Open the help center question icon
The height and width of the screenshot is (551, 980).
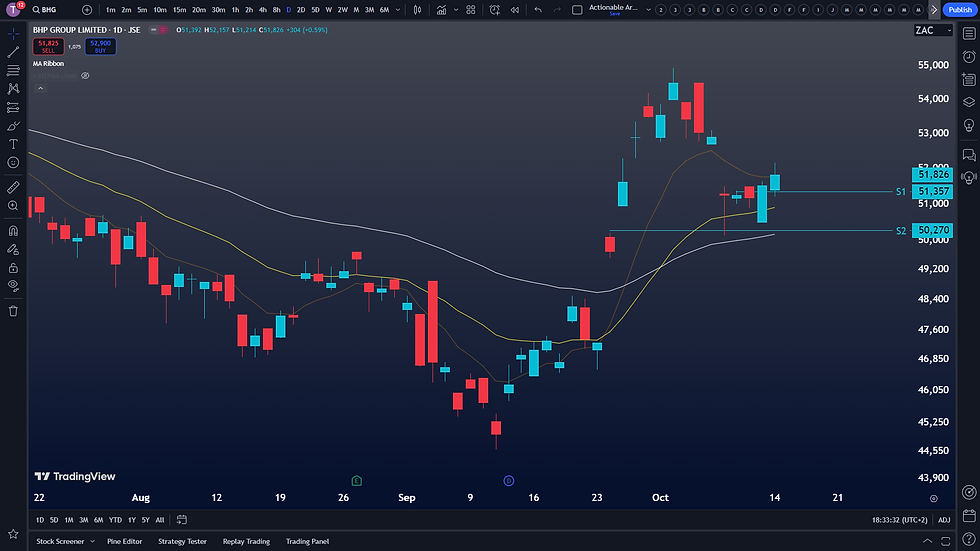(x=969, y=539)
